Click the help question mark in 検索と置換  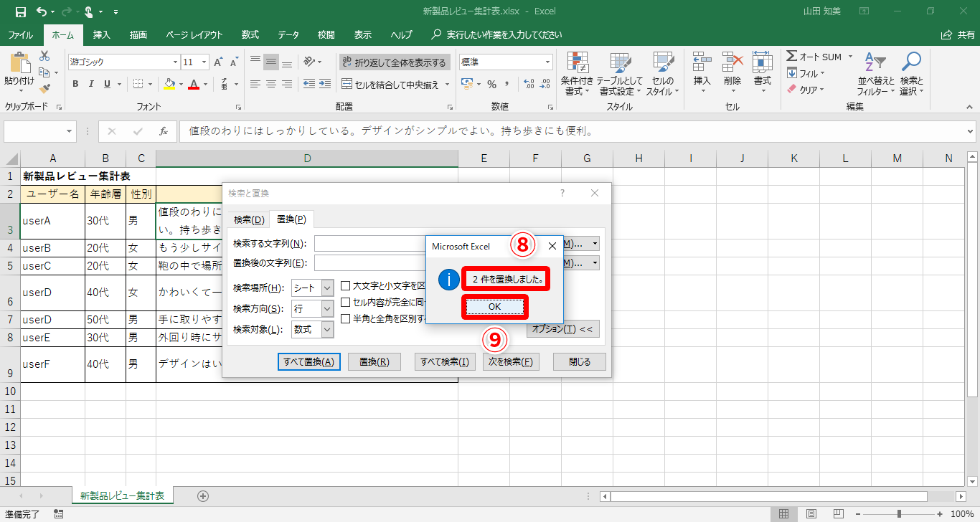pos(562,193)
